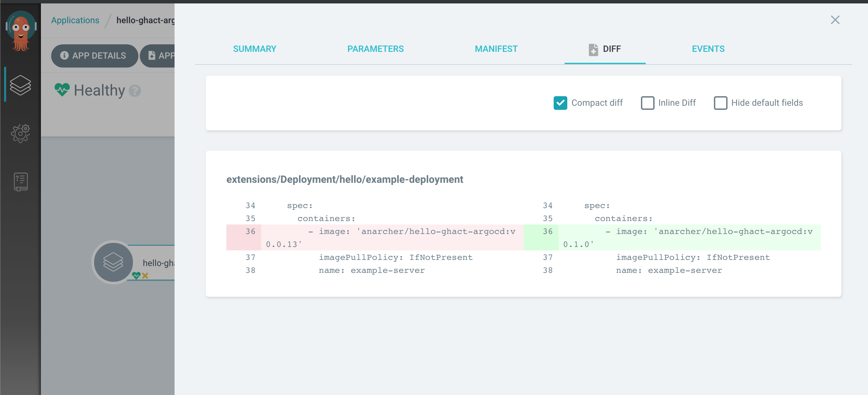This screenshot has height=395, width=868.
Task: Click the deployment path heading
Action: pyautogui.click(x=345, y=179)
